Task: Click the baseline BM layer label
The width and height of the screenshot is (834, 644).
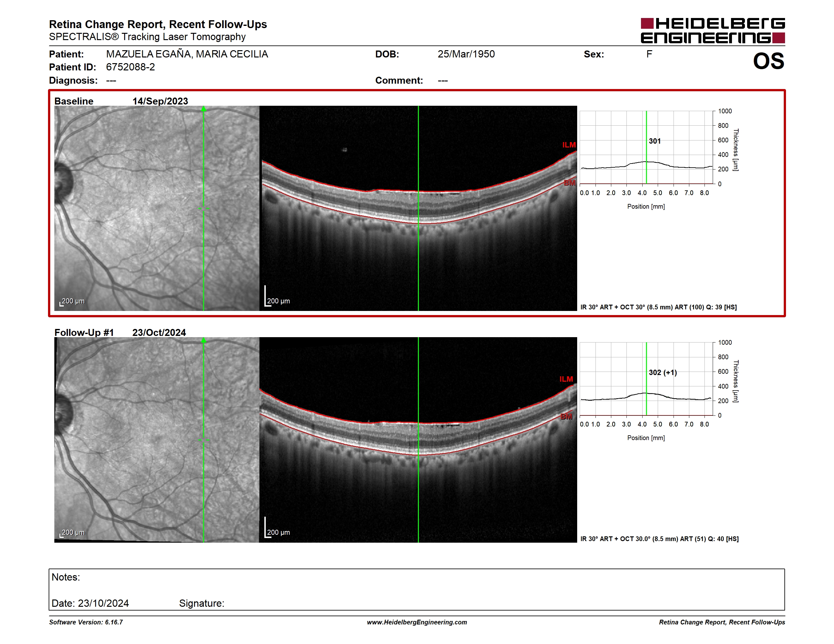Action: pos(569,183)
